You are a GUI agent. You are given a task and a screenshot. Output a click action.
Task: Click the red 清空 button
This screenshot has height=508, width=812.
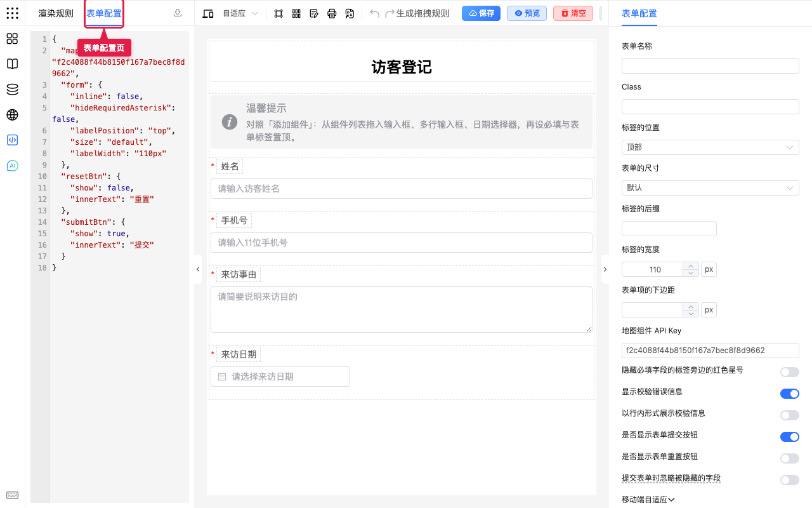573,13
